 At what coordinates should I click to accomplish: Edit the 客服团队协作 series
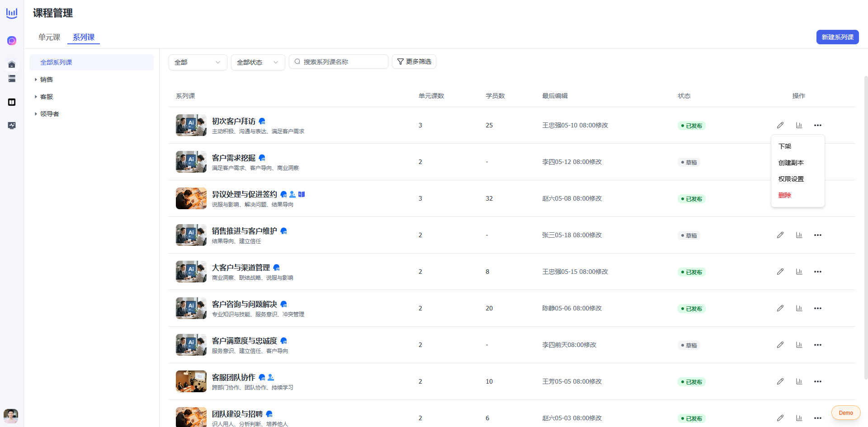click(x=780, y=381)
